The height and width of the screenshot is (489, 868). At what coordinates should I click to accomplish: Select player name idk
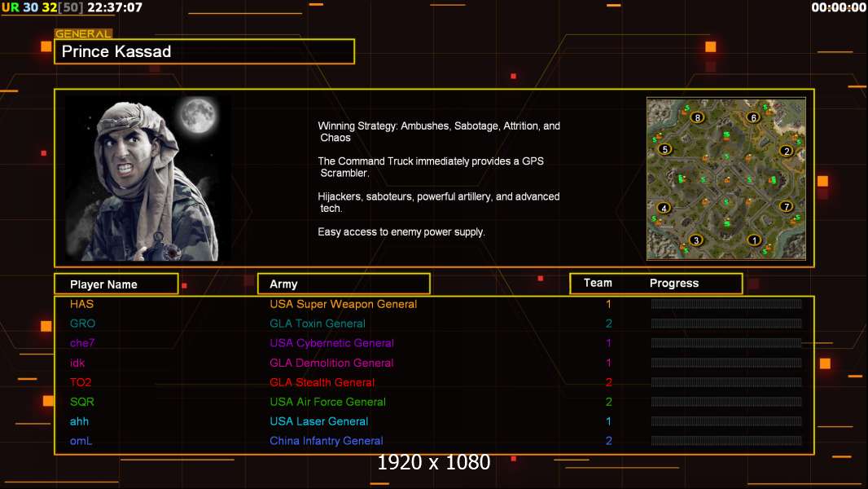click(77, 363)
